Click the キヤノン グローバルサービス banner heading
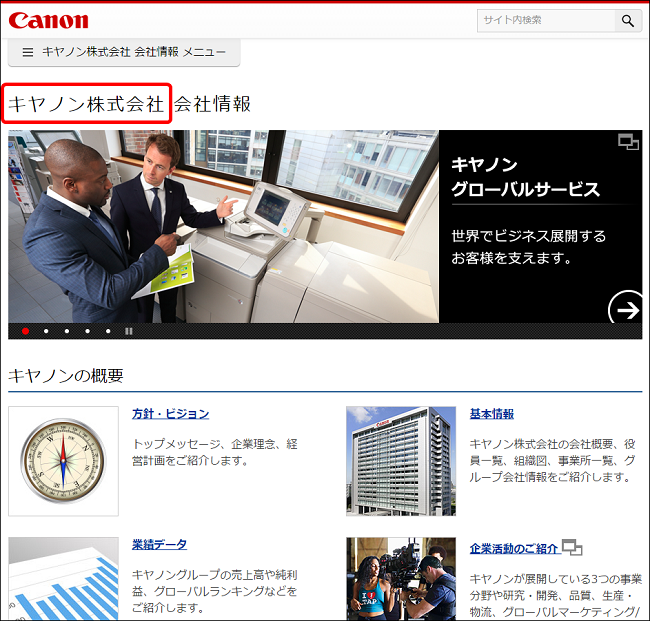 tap(525, 177)
